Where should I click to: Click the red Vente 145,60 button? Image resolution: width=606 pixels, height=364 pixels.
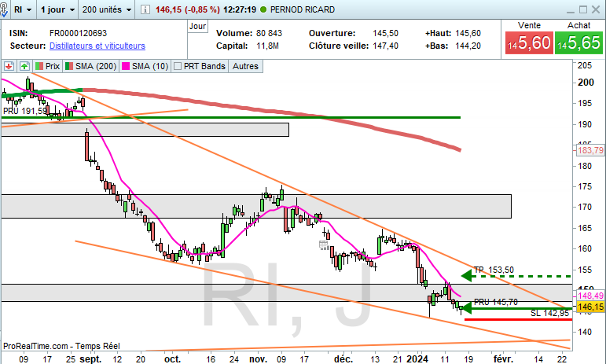[529, 42]
